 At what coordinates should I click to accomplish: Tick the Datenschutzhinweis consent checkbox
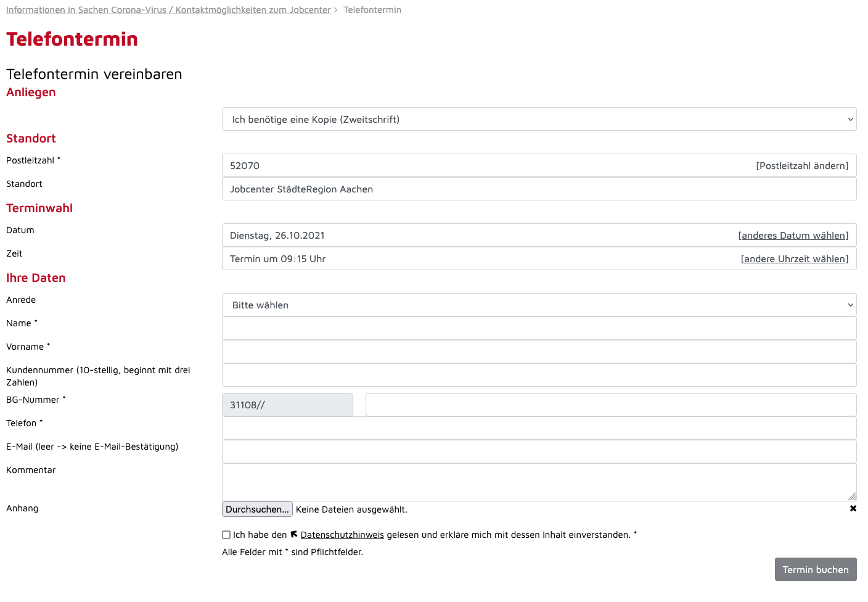pyautogui.click(x=226, y=535)
